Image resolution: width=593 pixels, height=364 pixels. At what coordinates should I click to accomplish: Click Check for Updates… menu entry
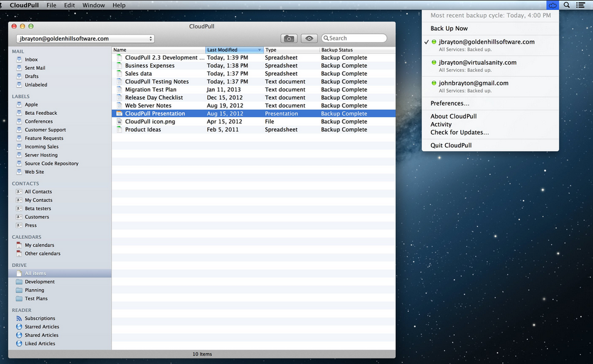459,133
